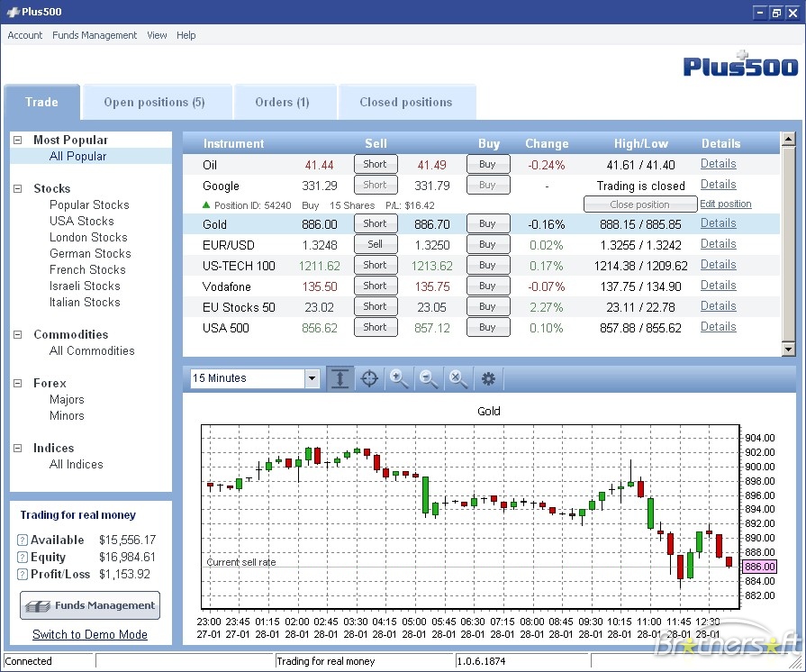Click the Buy button for EU Stocks 50

488,306
